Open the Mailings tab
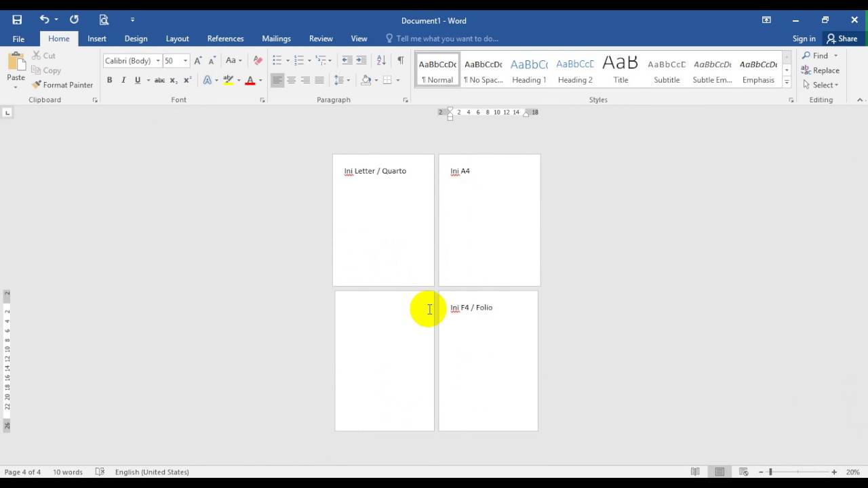 point(276,39)
